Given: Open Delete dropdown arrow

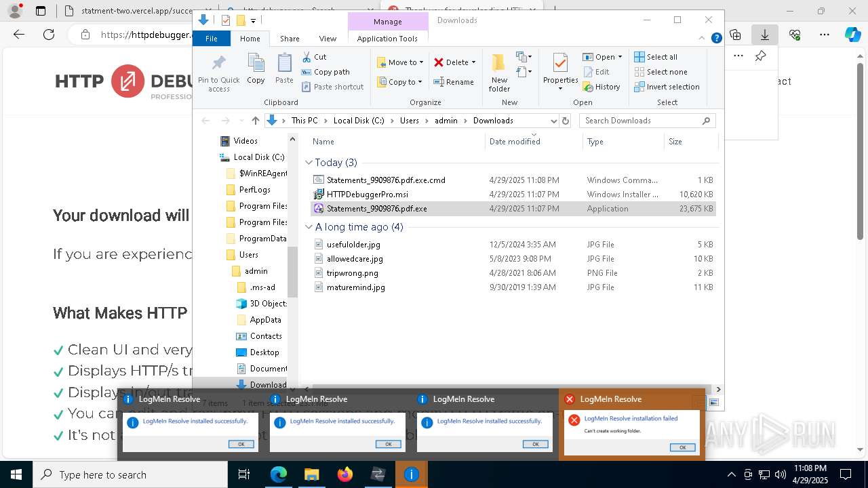Looking at the screenshot, I should [473, 62].
